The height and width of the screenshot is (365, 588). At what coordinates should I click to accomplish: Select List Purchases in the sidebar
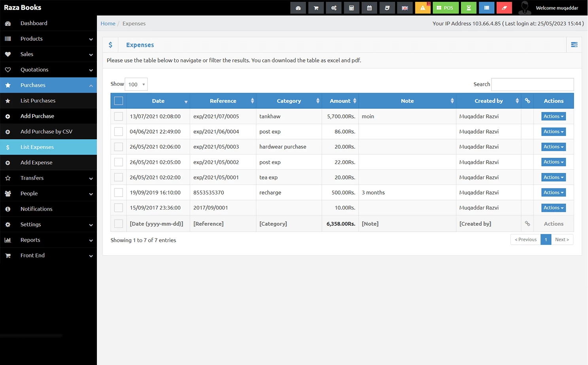(x=37, y=100)
